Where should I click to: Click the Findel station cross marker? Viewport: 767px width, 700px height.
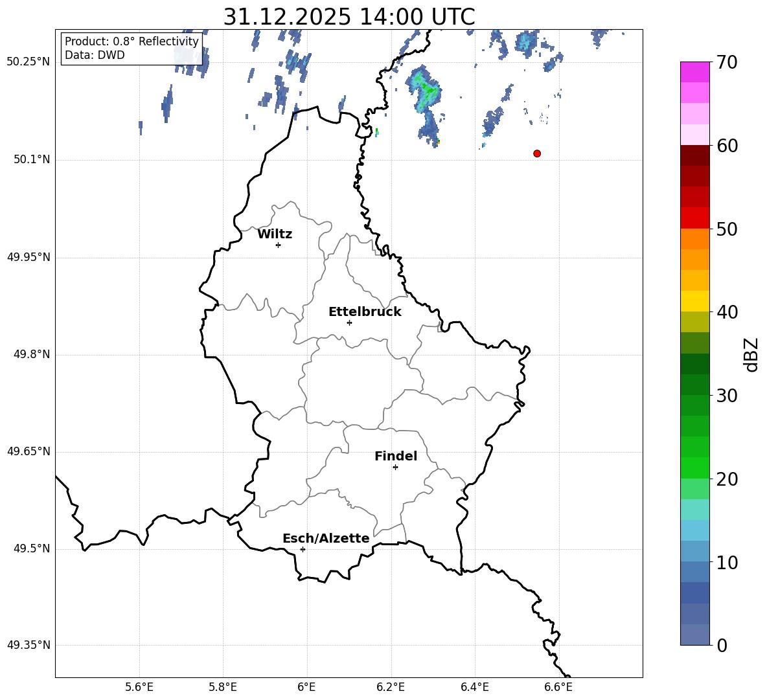(395, 468)
